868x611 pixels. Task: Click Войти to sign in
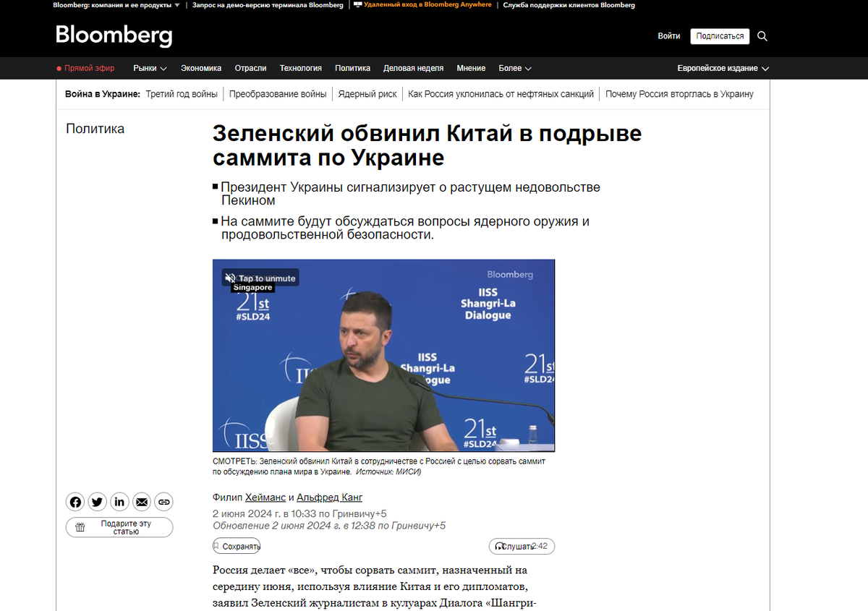click(x=669, y=35)
